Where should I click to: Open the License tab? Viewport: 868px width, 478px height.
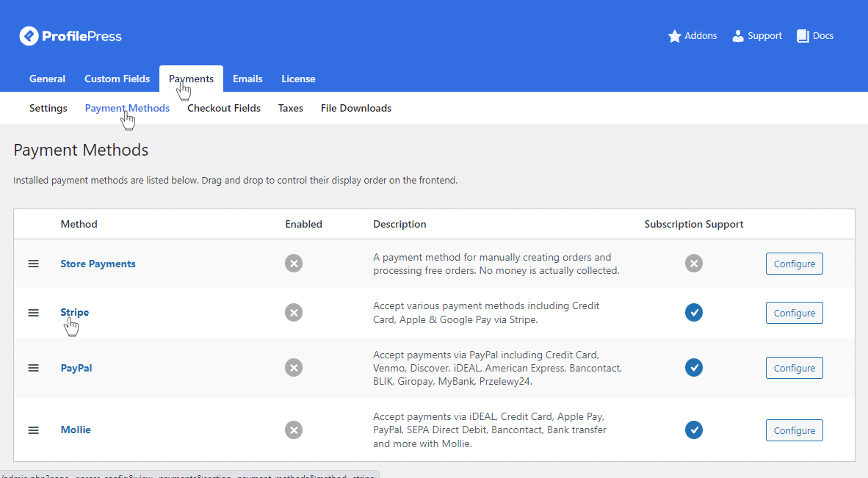point(298,79)
